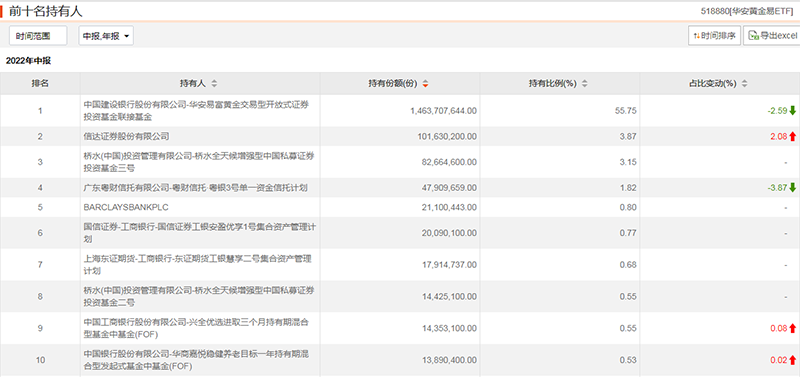
Task: Click red up arrow beside 0.02
Action: pyautogui.click(x=792, y=360)
